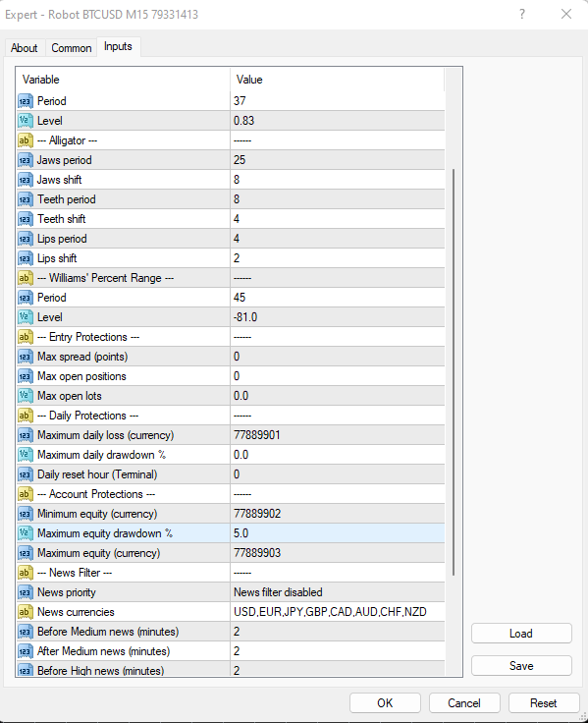588x723 pixels.
Task: Edit the top Period value 37
Action: point(338,101)
